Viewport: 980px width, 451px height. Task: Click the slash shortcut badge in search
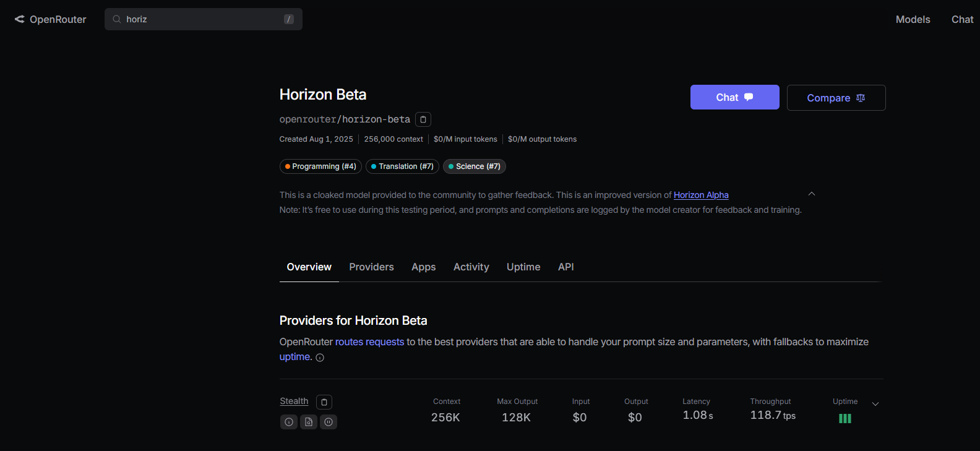click(288, 19)
